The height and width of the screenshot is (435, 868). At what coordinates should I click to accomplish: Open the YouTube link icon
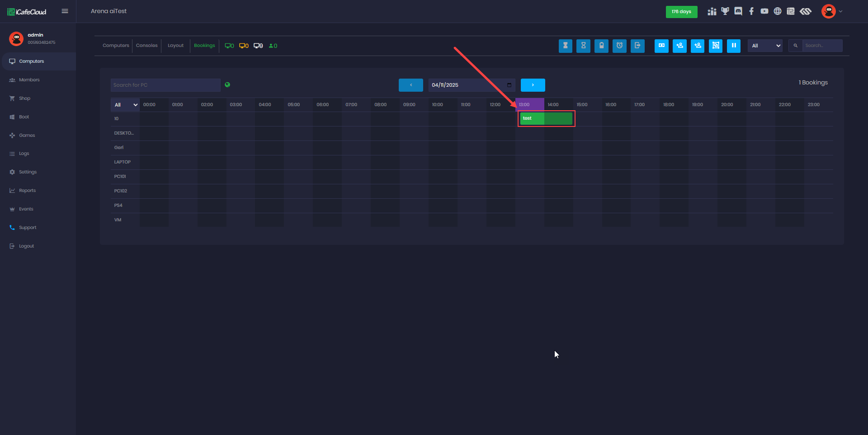click(x=764, y=11)
